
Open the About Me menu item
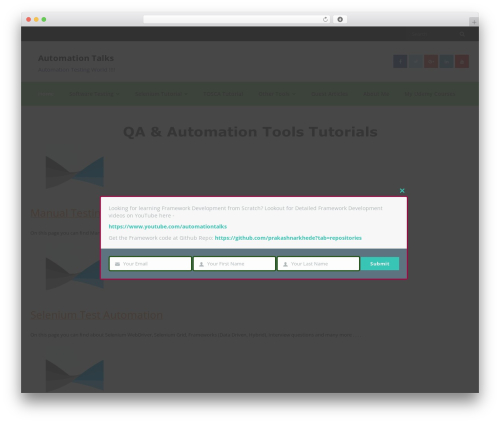point(376,94)
